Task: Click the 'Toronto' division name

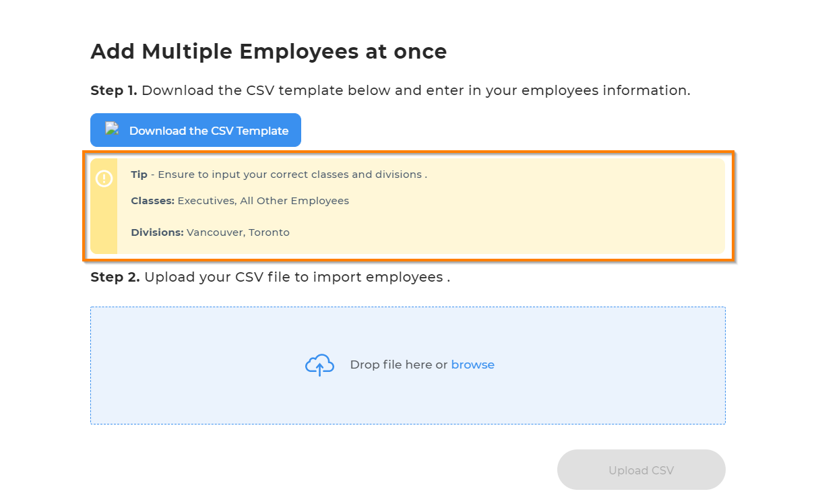Action: [x=269, y=232]
